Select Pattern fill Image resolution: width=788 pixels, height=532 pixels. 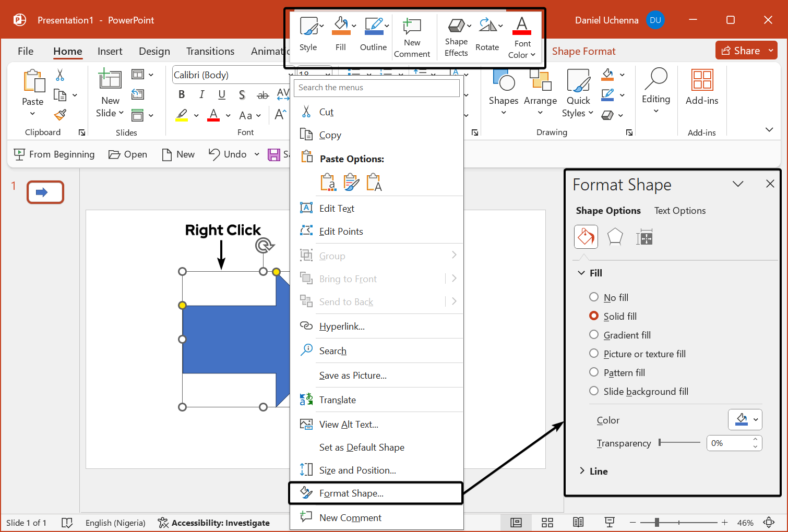coord(594,372)
